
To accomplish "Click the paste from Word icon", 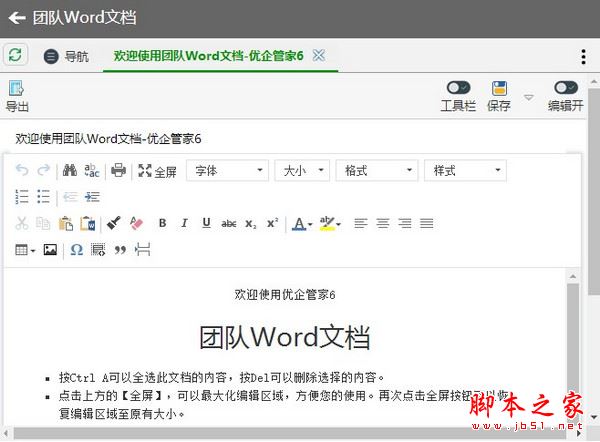I will tap(88, 223).
